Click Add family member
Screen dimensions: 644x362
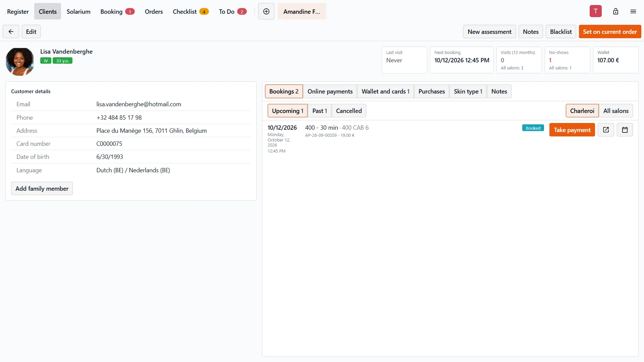42,188
